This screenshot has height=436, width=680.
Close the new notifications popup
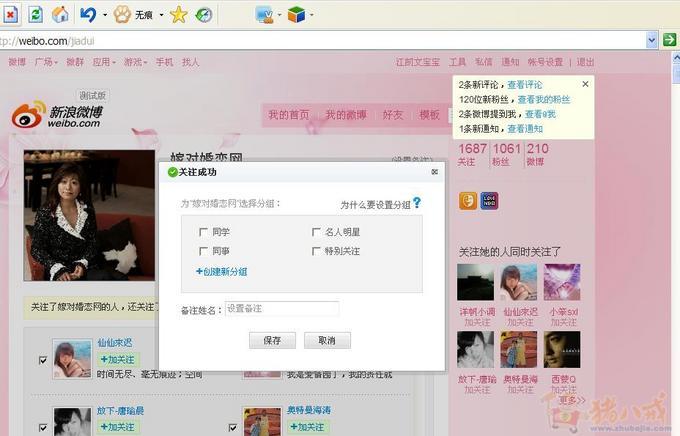pos(586,84)
